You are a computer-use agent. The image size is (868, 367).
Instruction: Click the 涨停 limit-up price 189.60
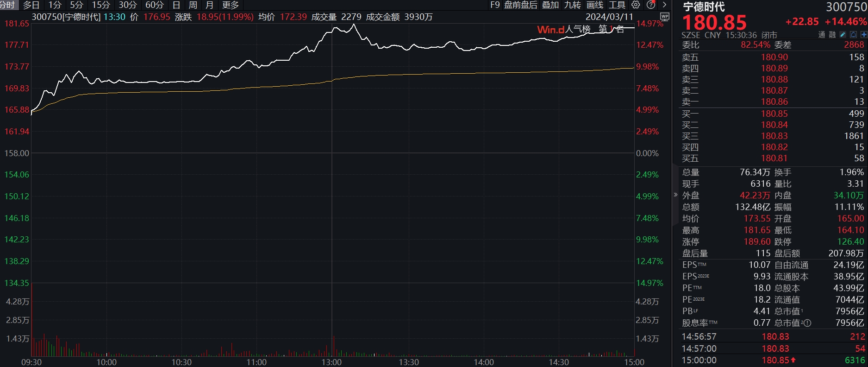pyautogui.click(x=757, y=242)
